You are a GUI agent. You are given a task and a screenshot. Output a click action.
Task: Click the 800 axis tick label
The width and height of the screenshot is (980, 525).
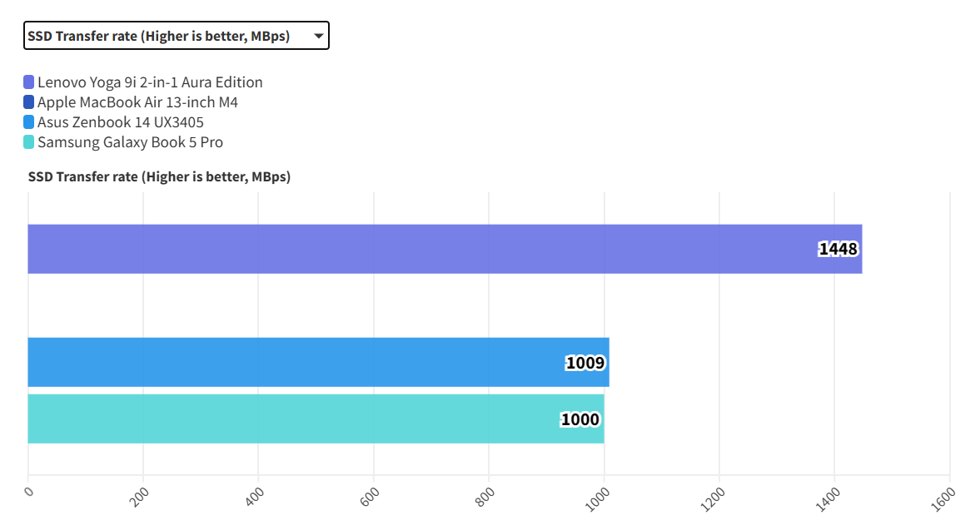pyautogui.click(x=485, y=497)
